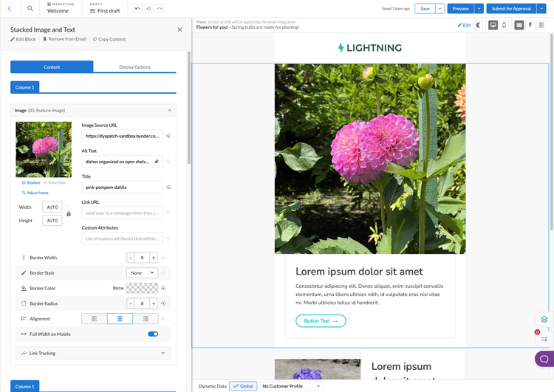
Task: Open the Marketing Welcome workspace selector
Action: point(61,8)
